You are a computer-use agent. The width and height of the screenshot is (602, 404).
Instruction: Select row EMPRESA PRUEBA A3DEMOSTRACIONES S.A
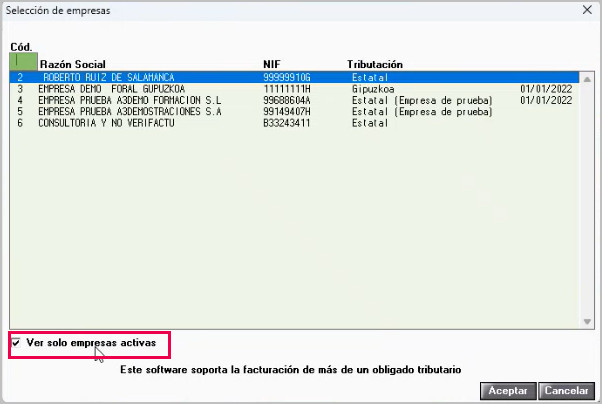294,112
